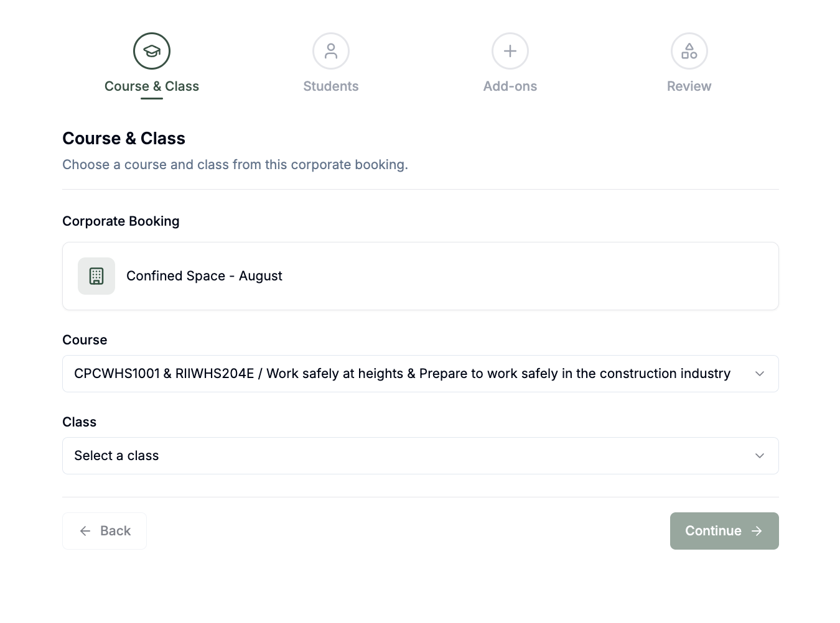Click the Students person icon
This screenshot has height=623, width=840.
pyautogui.click(x=331, y=51)
